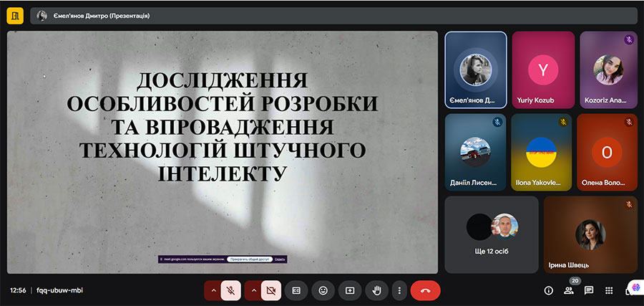Leave the call with red hang-up button
The image size is (644, 306).
pyautogui.click(x=426, y=291)
